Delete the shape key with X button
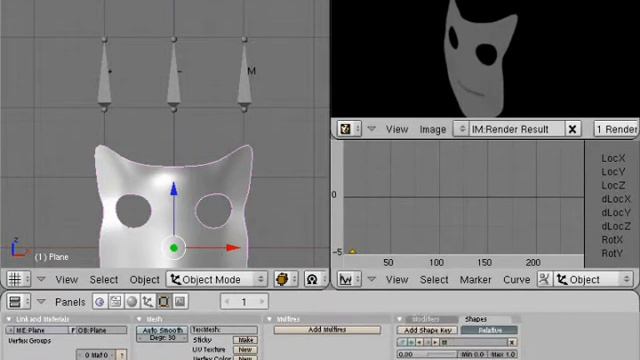This screenshot has width=640, height=360. (x=512, y=342)
